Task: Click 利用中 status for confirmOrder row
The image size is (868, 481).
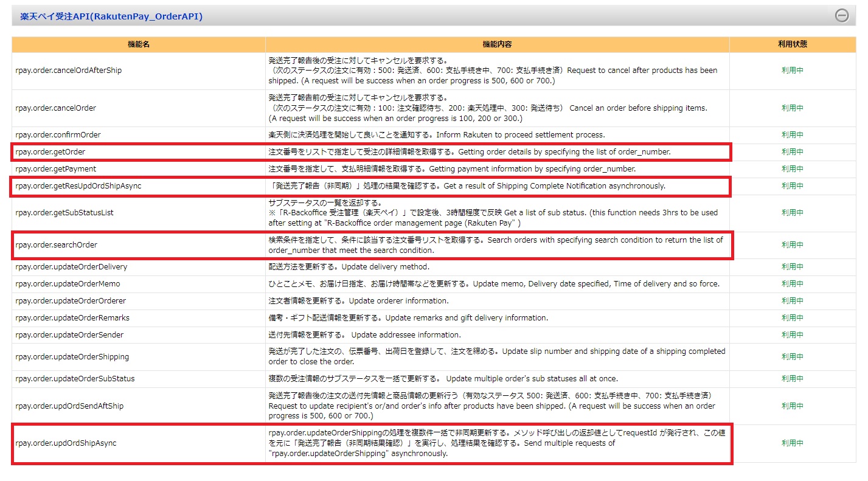Action: pyautogui.click(x=793, y=135)
